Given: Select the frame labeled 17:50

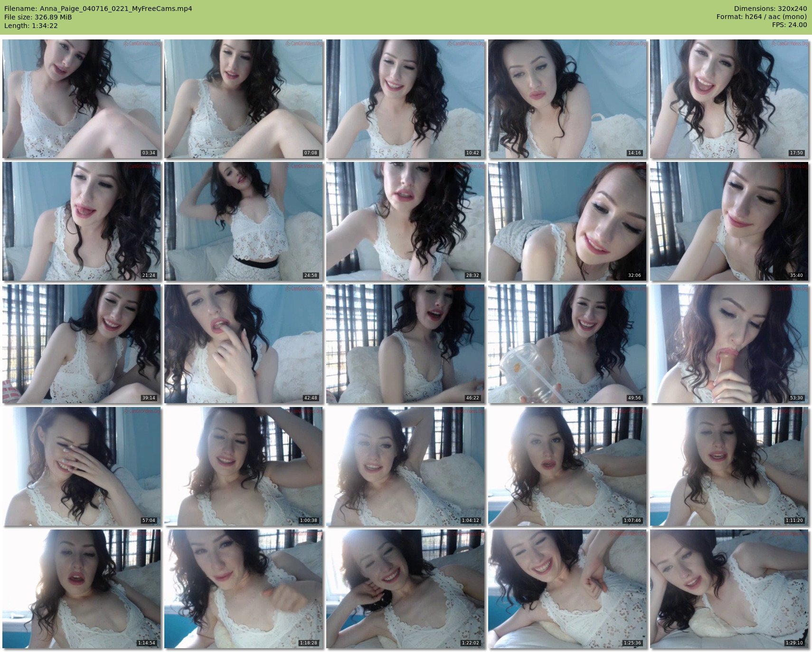Looking at the screenshot, I should (729, 99).
